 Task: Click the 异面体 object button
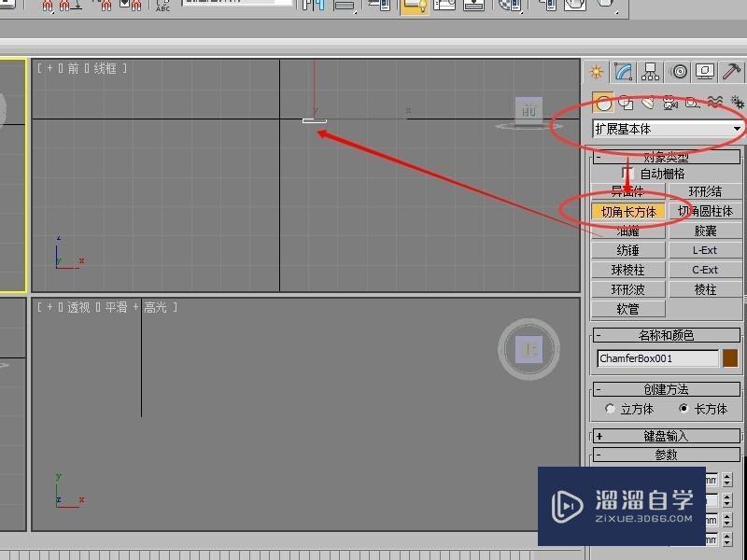[x=627, y=191]
